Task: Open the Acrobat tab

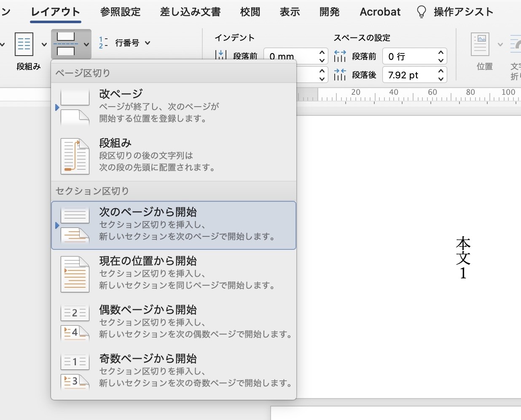Action: click(380, 12)
